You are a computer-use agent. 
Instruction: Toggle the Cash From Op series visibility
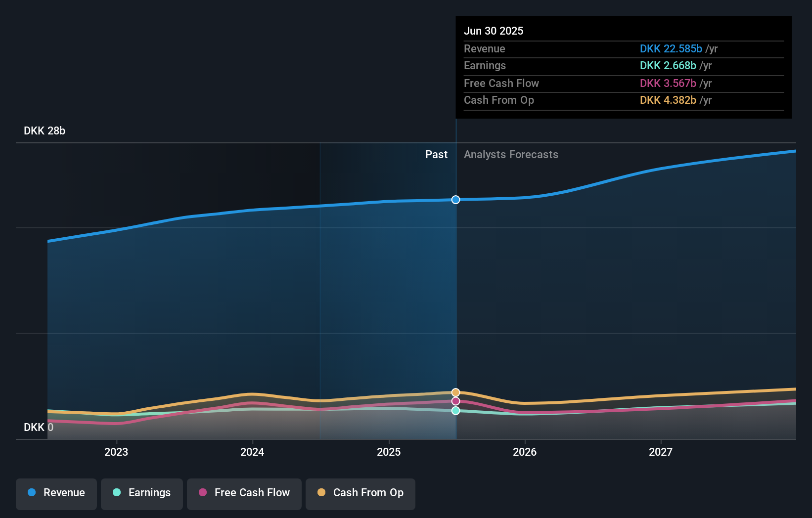tap(361, 493)
